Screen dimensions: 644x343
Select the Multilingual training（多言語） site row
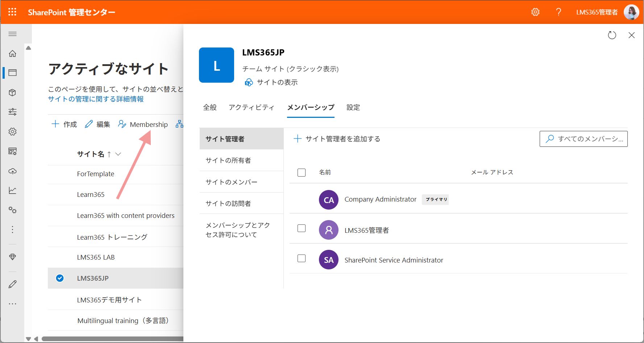pyautogui.click(x=116, y=321)
